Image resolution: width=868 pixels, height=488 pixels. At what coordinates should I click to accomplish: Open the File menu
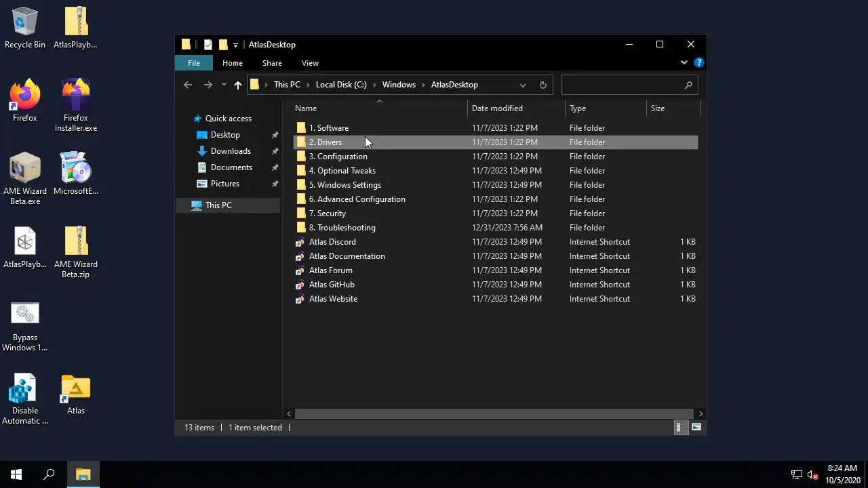coord(194,63)
